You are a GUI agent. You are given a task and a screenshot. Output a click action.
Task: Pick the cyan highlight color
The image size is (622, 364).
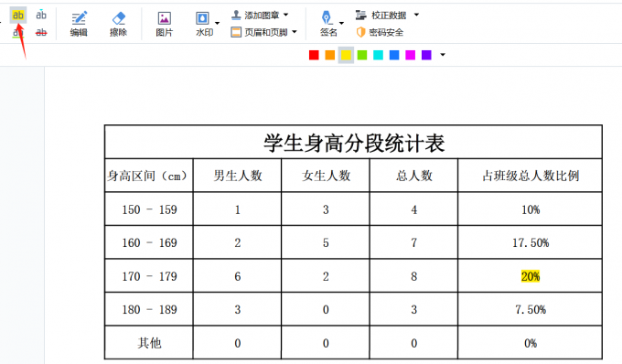click(x=378, y=55)
